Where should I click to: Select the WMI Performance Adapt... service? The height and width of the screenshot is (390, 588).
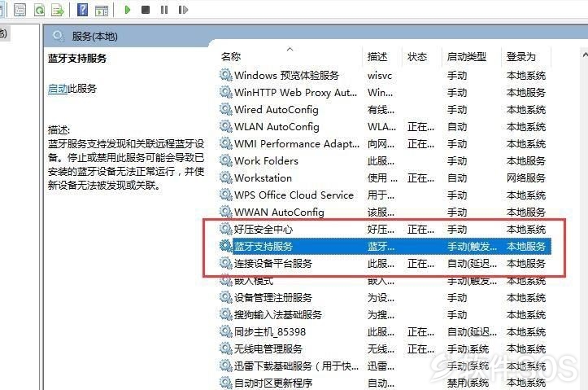385,144
